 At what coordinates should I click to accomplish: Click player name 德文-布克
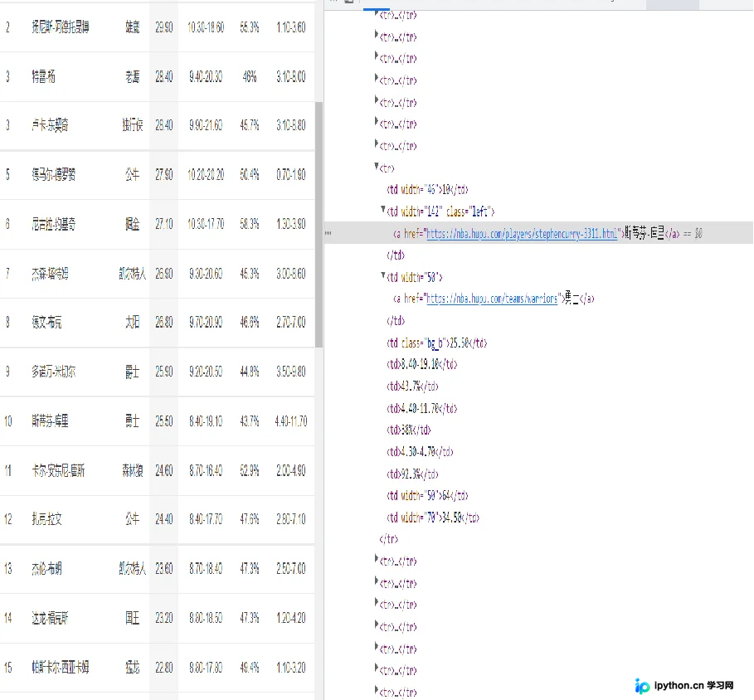click(x=46, y=322)
